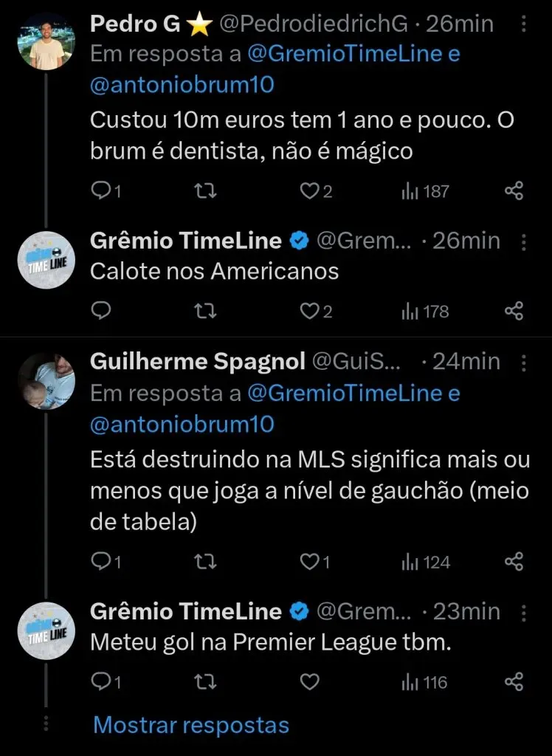
Task: Like the "Calote nos Americanos" tweet
Action: coord(309,311)
